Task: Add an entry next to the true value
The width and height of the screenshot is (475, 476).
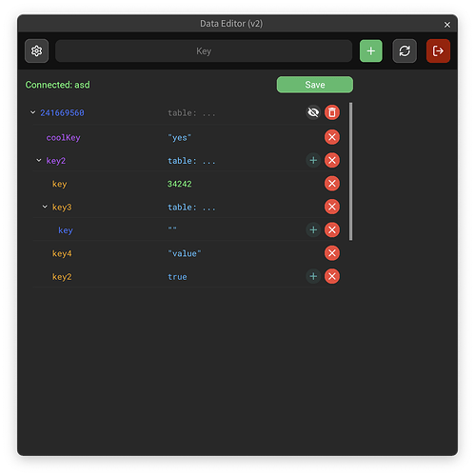Action: point(313,276)
